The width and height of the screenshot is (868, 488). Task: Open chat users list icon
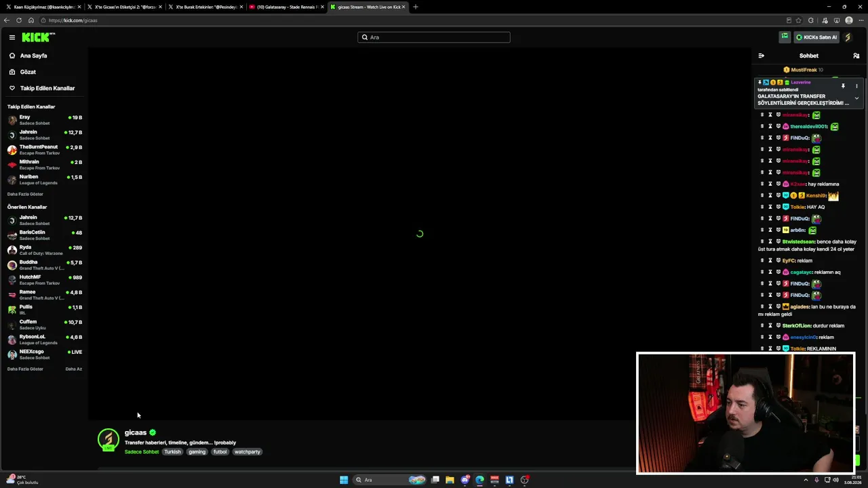coord(856,56)
